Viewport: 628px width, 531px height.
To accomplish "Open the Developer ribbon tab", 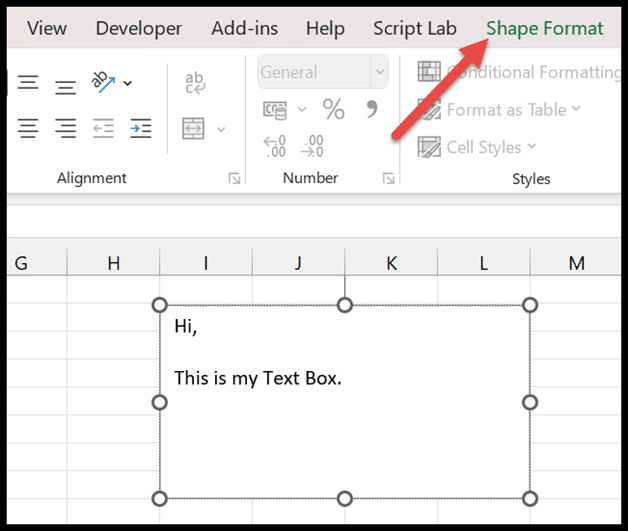I will point(139,28).
